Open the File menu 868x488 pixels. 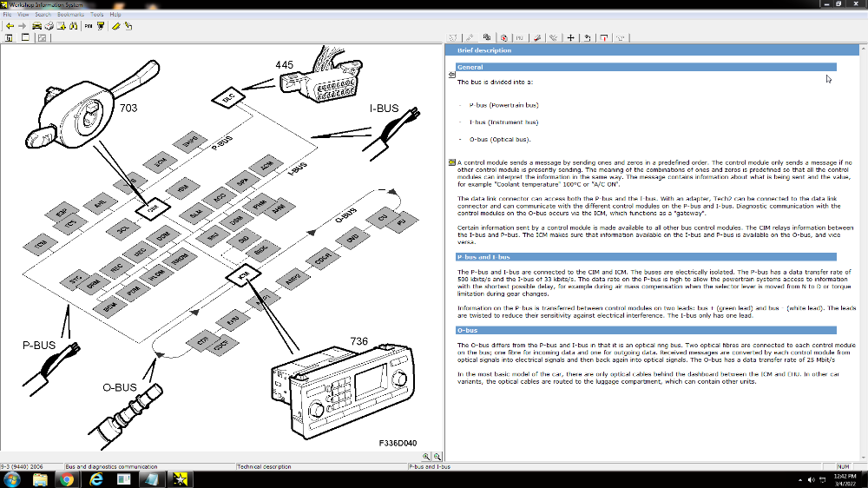pos(7,15)
